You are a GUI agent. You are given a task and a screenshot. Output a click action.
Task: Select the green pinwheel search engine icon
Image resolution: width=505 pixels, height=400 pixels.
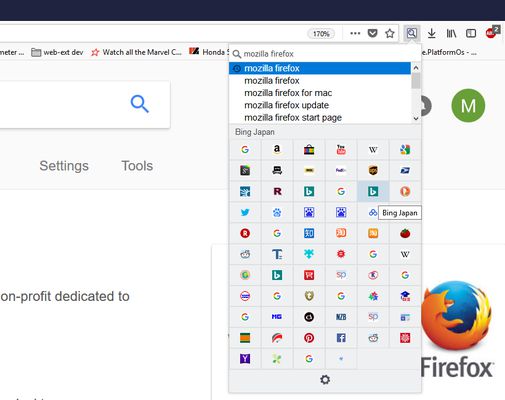click(277, 359)
